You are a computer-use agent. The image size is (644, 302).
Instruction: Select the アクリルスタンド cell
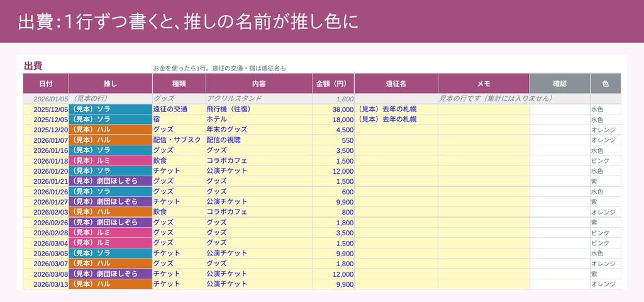pyautogui.click(x=259, y=99)
